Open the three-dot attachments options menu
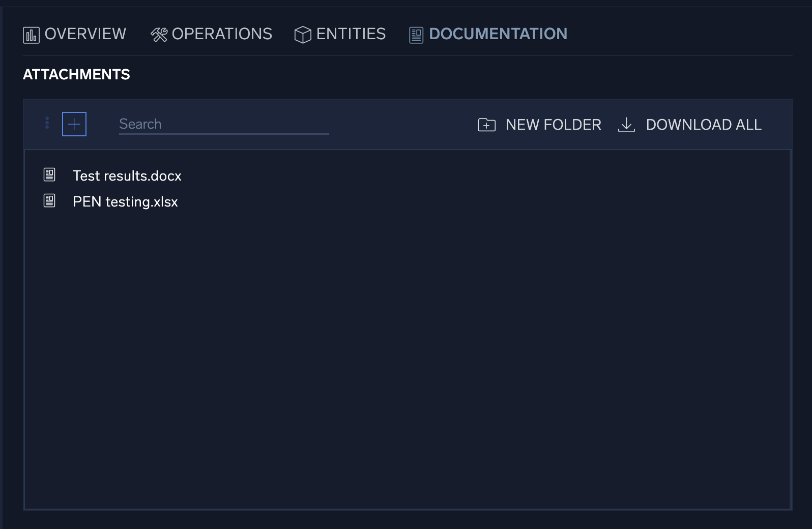 pyautogui.click(x=47, y=123)
